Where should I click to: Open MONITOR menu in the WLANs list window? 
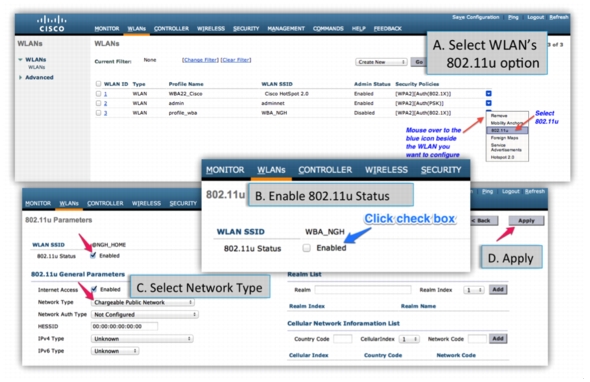[107, 29]
